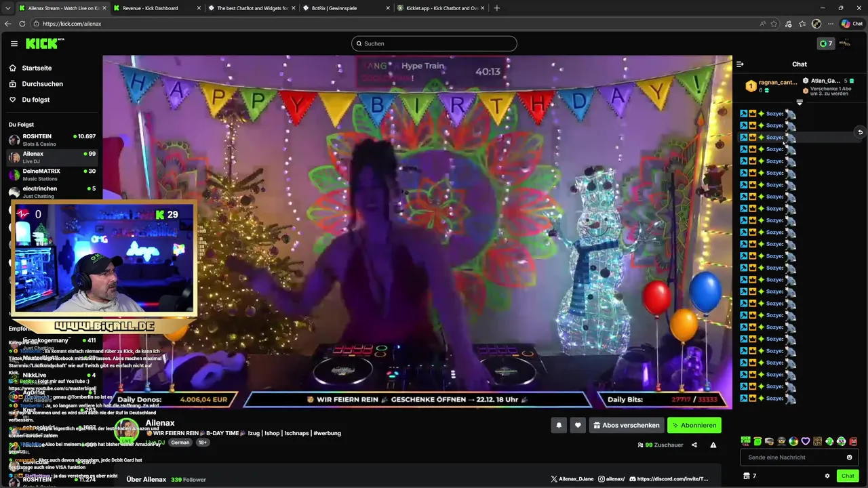868x488 pixels.
Task: Open chat settings gear
Action: (827, 476)
